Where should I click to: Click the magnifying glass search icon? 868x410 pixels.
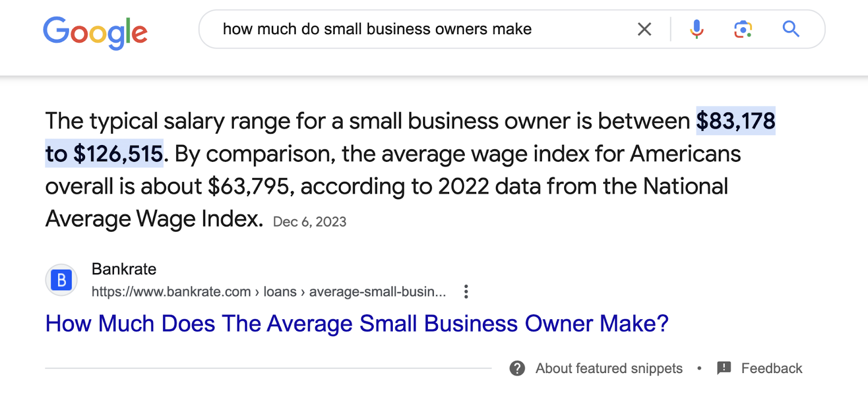[x=790, y=29]
